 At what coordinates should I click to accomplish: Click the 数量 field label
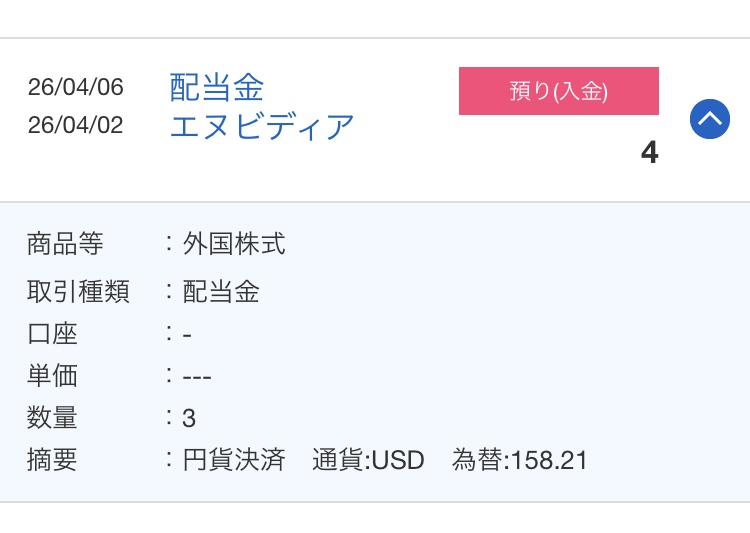click(52, 418)
